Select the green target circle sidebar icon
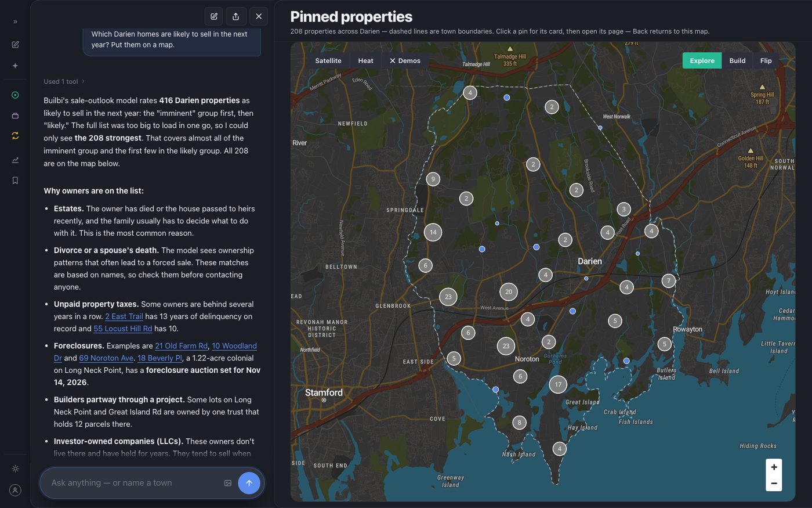Image resolution: width=812 pixels, height=508 pixels. pyautogui.click(x=15, y=95)
